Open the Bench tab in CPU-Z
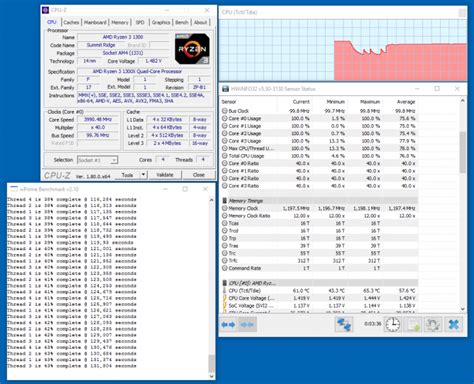The width and height of the screenshot is (474, 384). (182, 23)
